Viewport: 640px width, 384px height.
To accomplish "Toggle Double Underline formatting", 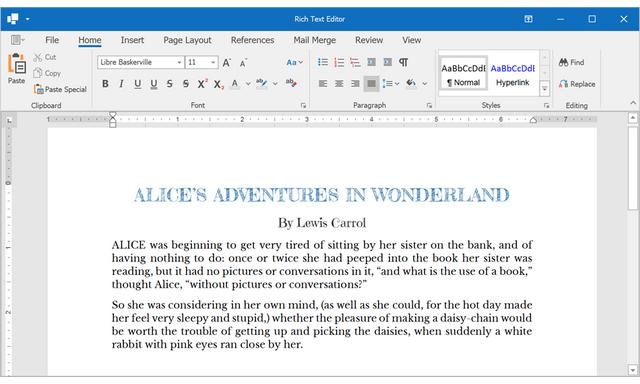I will coord(153,84).
